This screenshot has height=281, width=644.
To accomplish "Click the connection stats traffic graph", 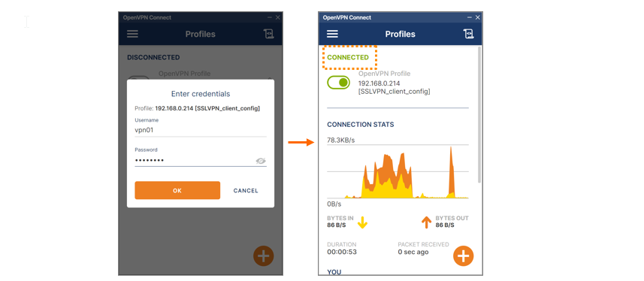I will [398, 172].
